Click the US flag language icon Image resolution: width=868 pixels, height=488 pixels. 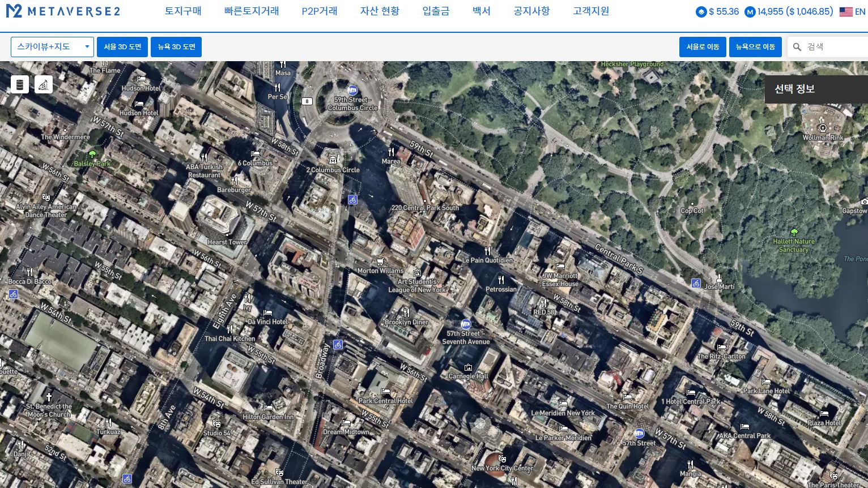[846, 11]
